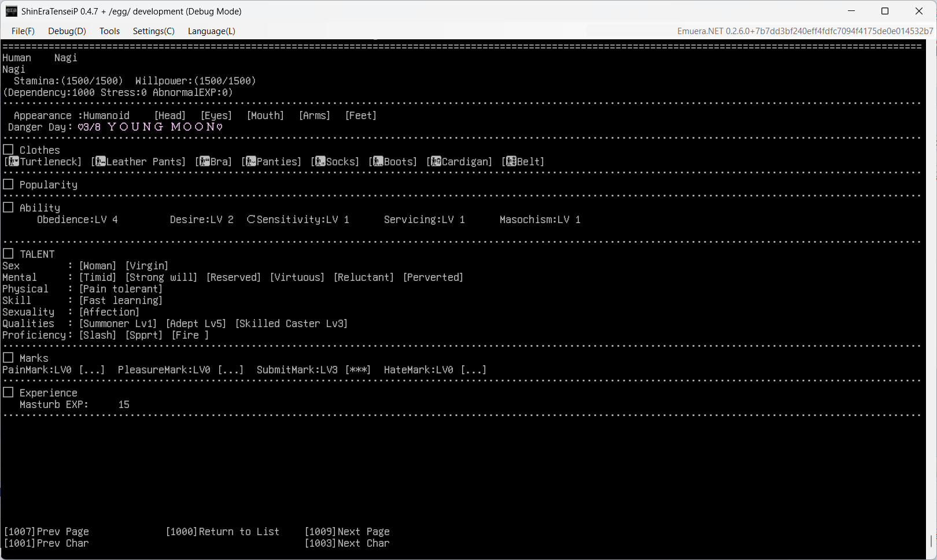Click the [Slash] proficiency tag

(98, 335)
